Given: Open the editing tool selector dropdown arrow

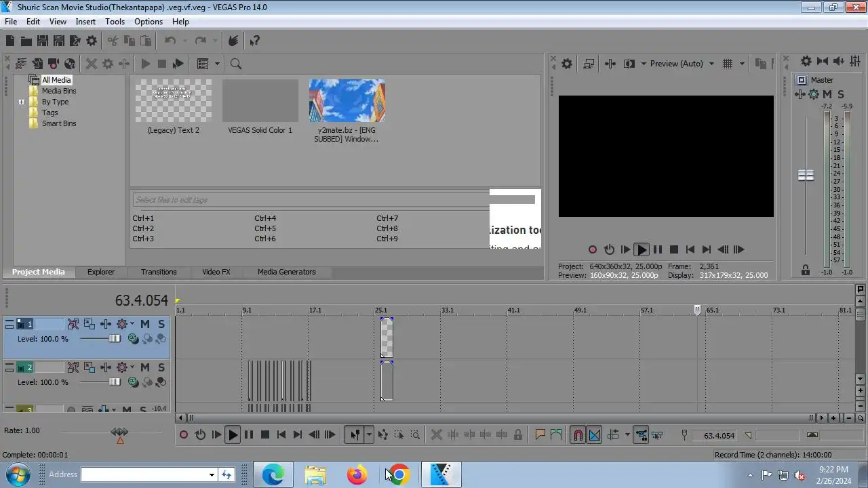Looking at the screenshot, I should coord(369,435).
